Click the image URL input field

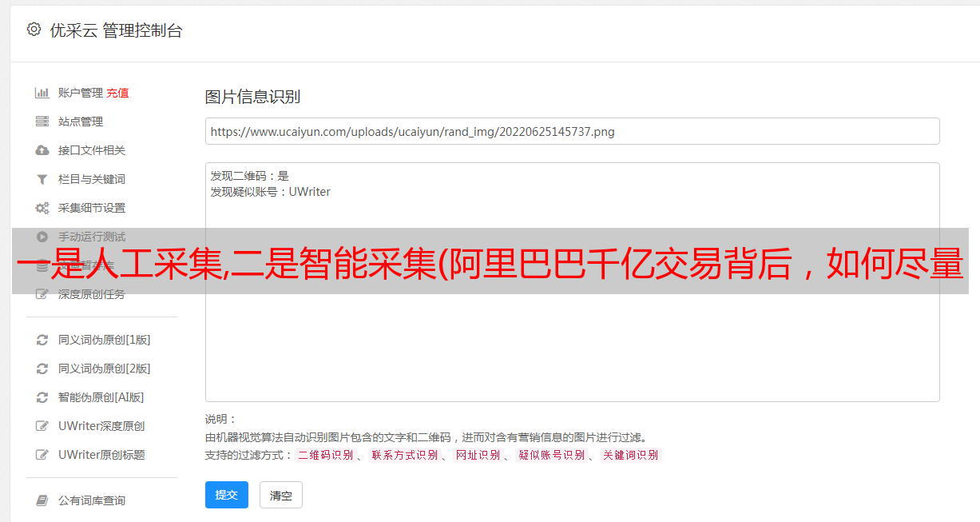(572, 131)
